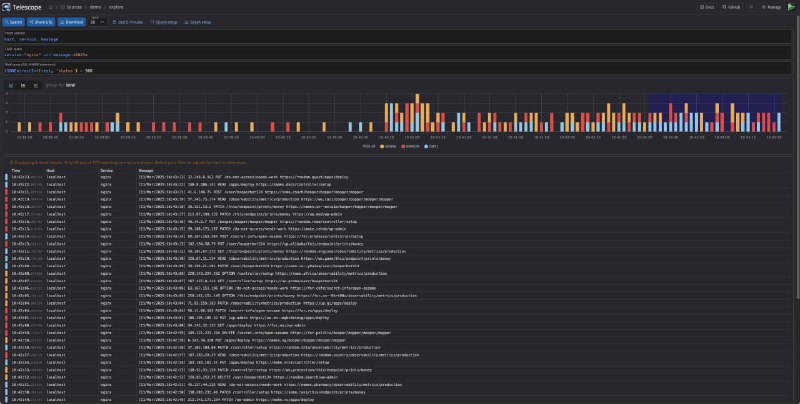This screenshot has width=800, height=404.
Task: Toggle the theme icon beside Manage
Action: (x=752, y=6)
